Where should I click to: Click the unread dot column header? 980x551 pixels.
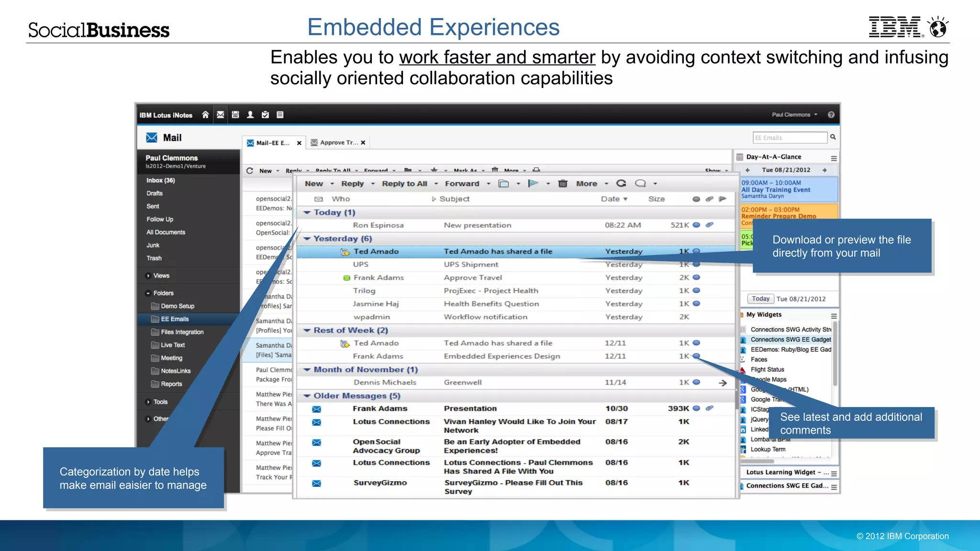tap(696, 199)
